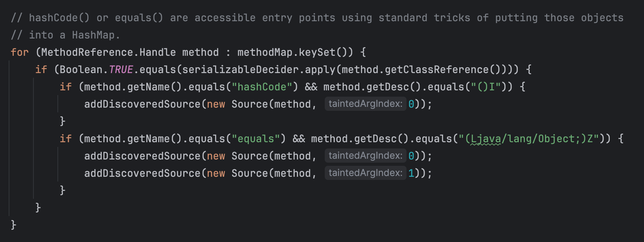Click the final closing brace of the for loop
The image size is (644, 242).
coord(14,225)
